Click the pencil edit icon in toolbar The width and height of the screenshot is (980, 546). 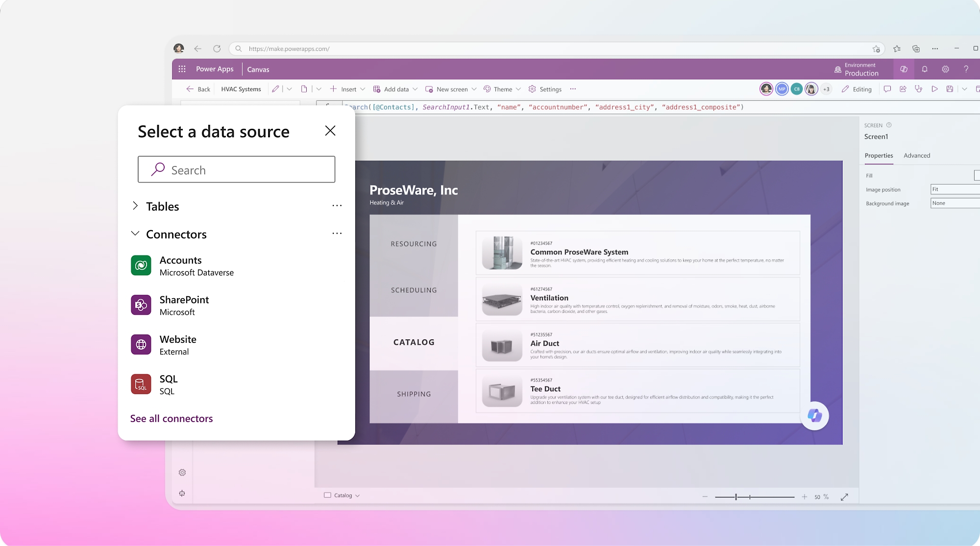coord(276,89)
